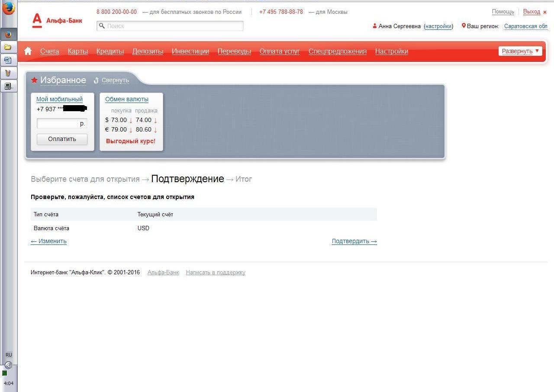
Task: Click the RU language indicator
Action: click(9, 355)
